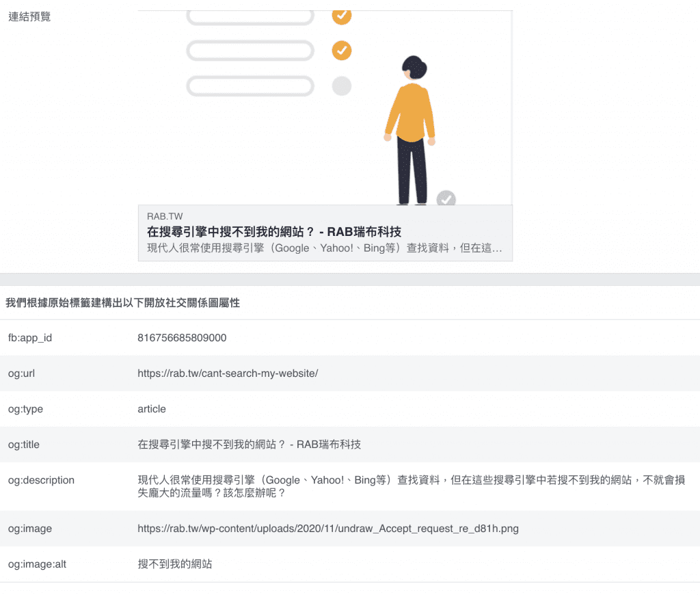The image size is (700, 595).
Task: Click the og:image PNG file URL
Action: 323,529
